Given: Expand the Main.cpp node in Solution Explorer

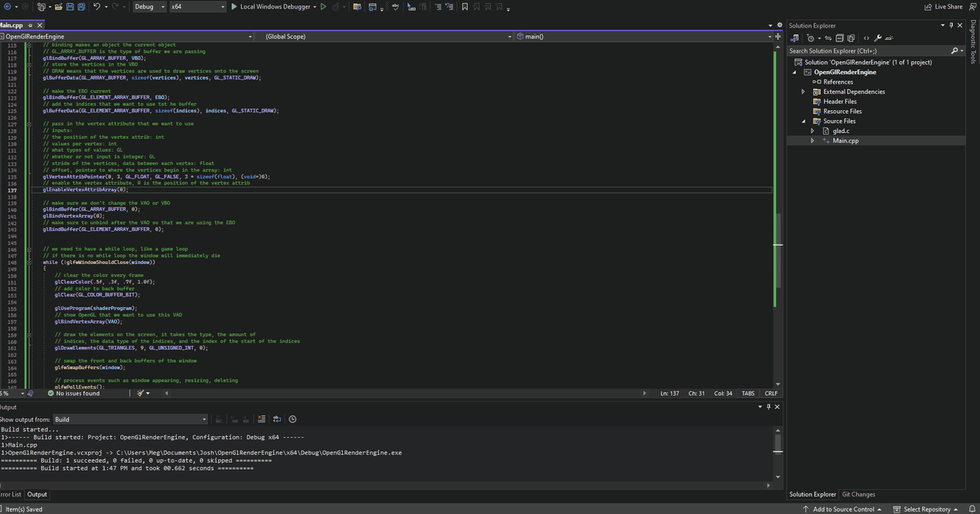Looking at the screenshot, I should pos(812,141).
